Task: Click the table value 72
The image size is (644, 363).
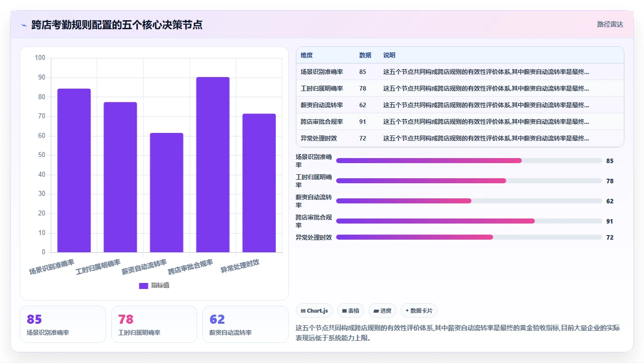Action: pos(363,138)
